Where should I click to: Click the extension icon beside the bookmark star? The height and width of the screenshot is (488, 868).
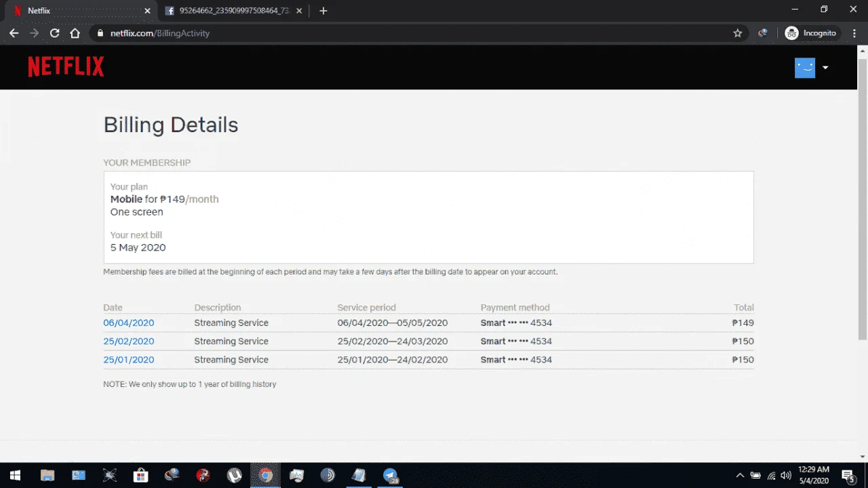click(x=763, y=33)
